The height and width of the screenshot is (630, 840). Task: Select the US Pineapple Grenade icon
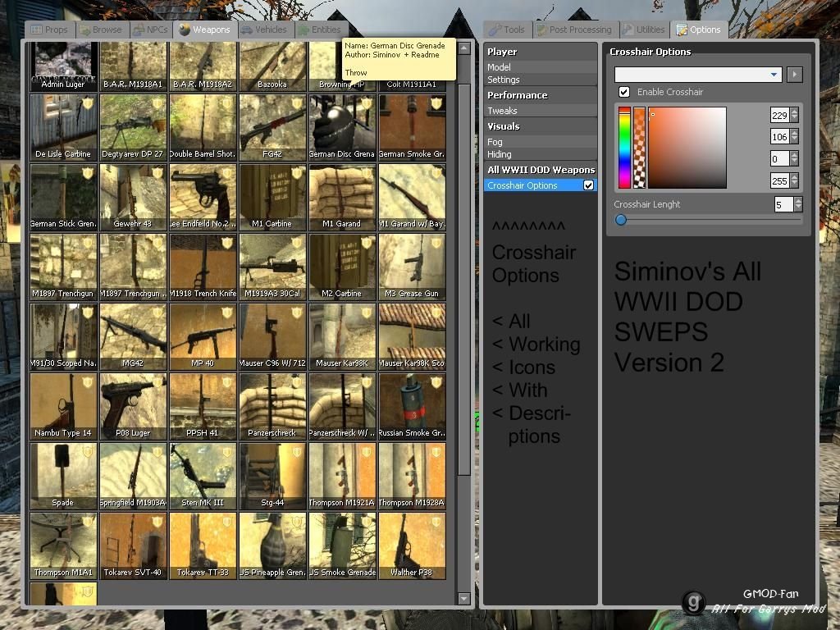(x=272, y=546)
